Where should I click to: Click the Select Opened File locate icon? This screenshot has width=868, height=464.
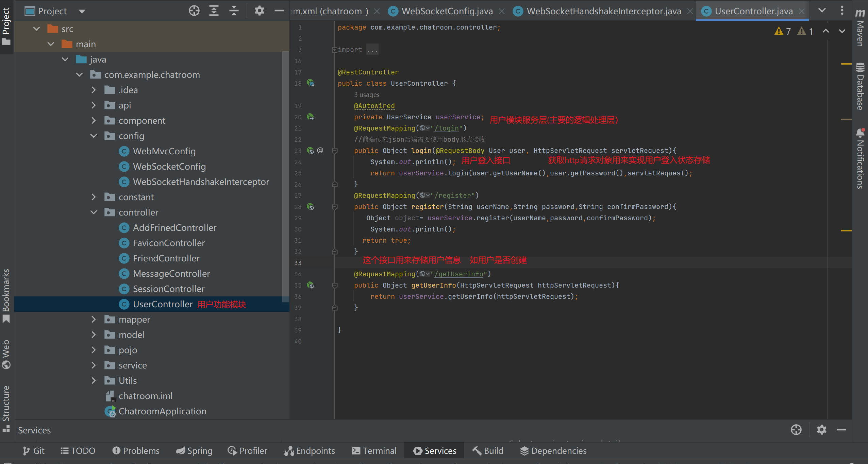(194, 11)
